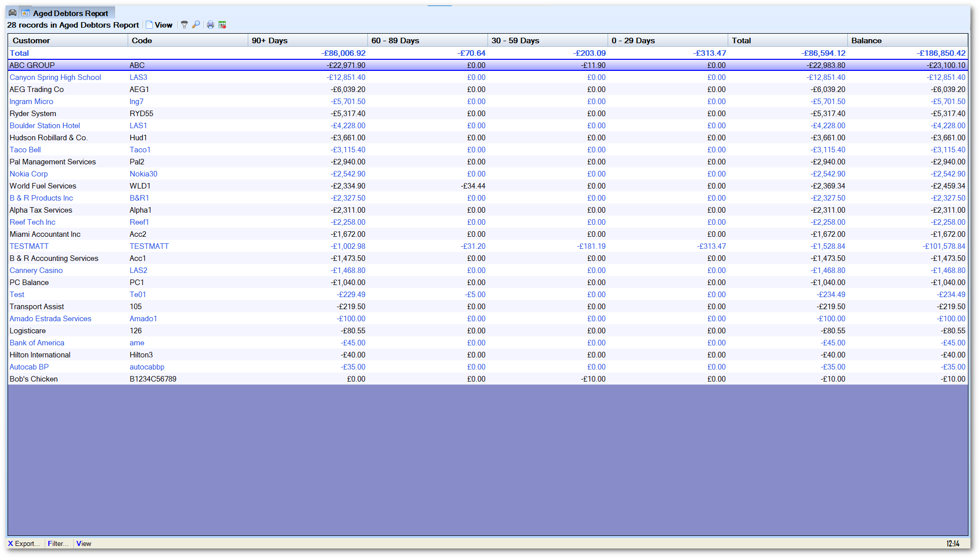Open Filter... in the bottom bar

[x=58, y=543]
